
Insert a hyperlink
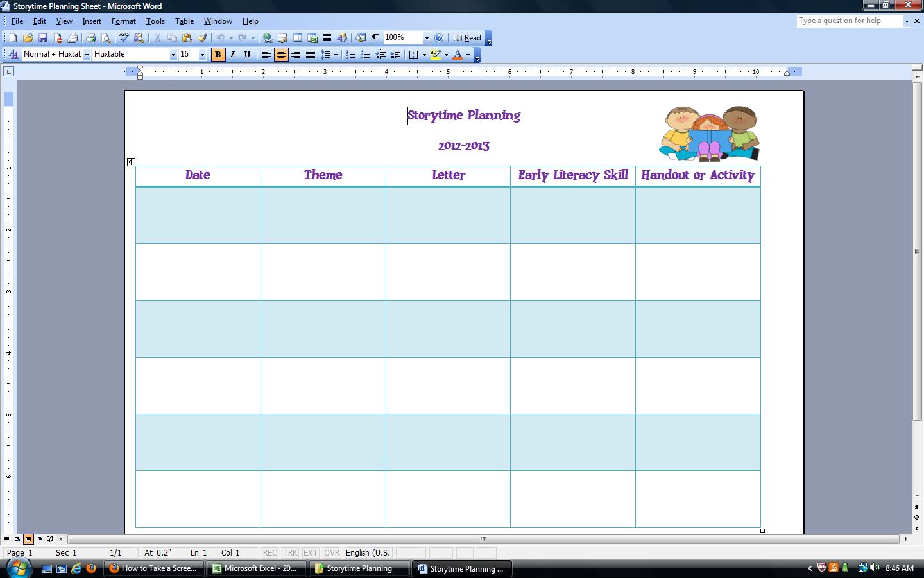click(x=268, y=38)
